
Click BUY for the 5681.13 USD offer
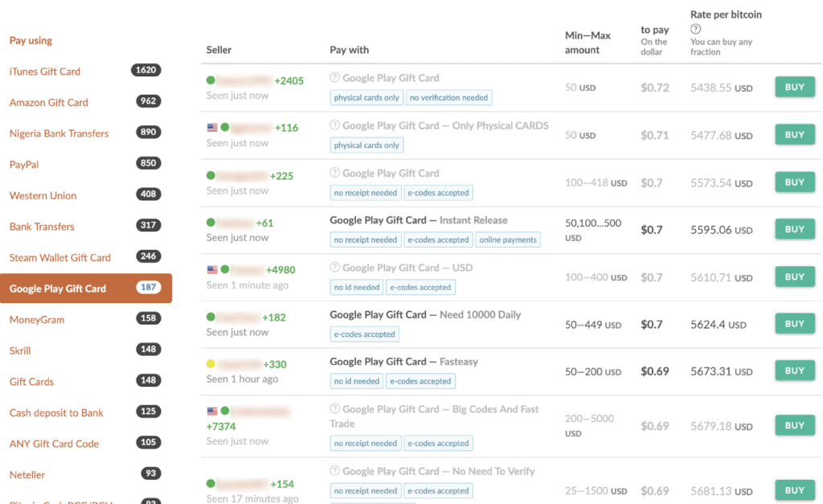[795, 490]
